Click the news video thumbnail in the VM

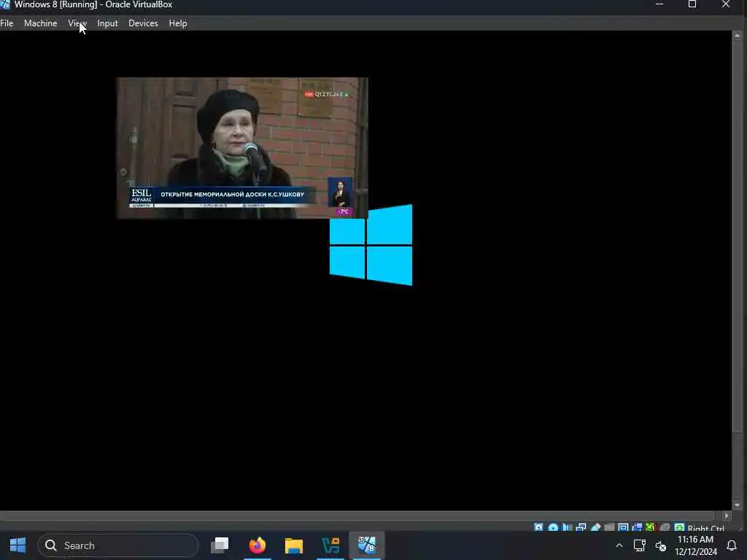(242, 147)
